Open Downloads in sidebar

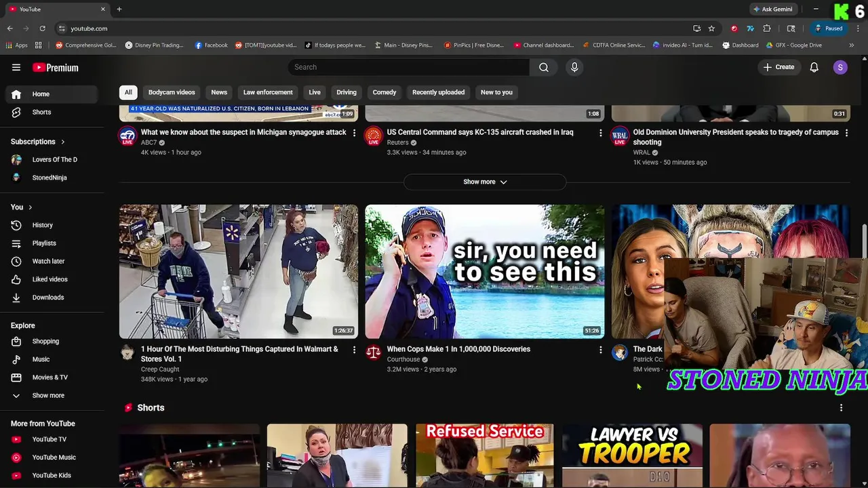click(52, 297)
